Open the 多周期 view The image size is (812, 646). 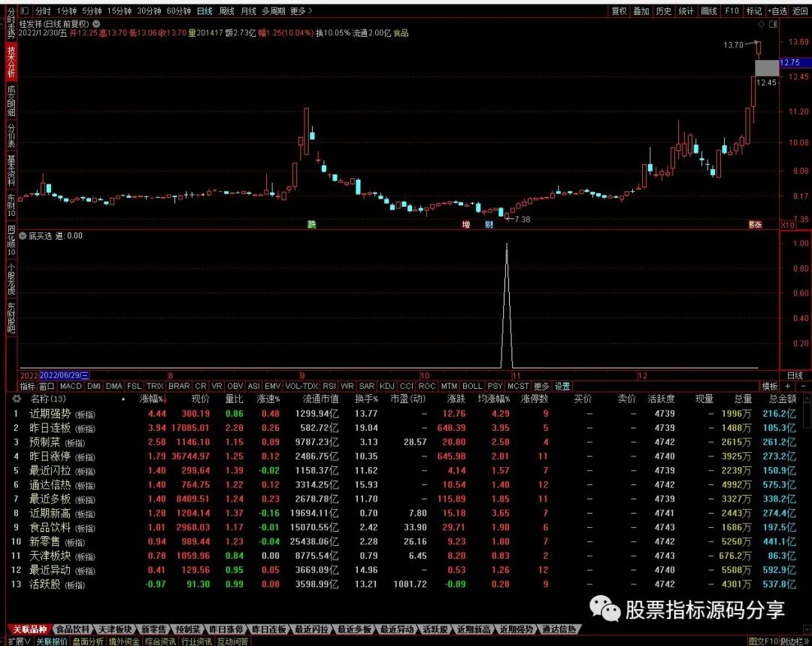274,11
